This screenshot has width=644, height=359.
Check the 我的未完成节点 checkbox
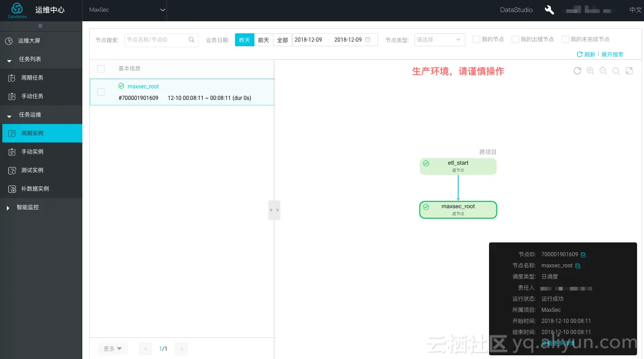[565, 39]
